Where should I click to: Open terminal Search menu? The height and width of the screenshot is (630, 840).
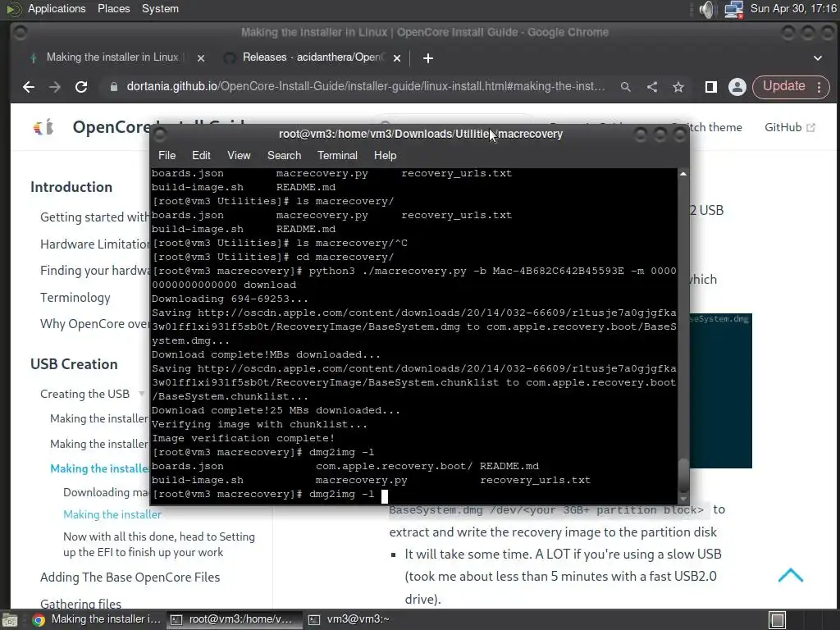coord(284,155)
